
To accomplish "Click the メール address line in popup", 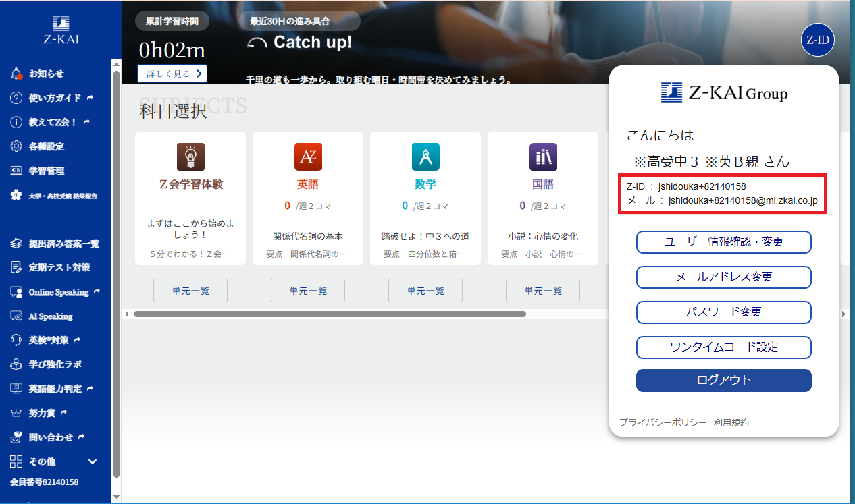I will (x=722, y=200).
